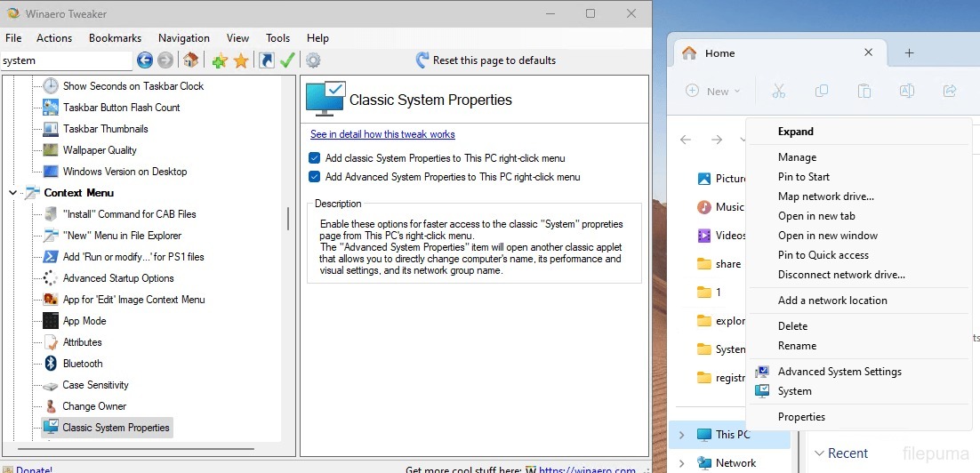Open settings via the gear icon in toolbar
980x473 pixels.
point(313,60)
